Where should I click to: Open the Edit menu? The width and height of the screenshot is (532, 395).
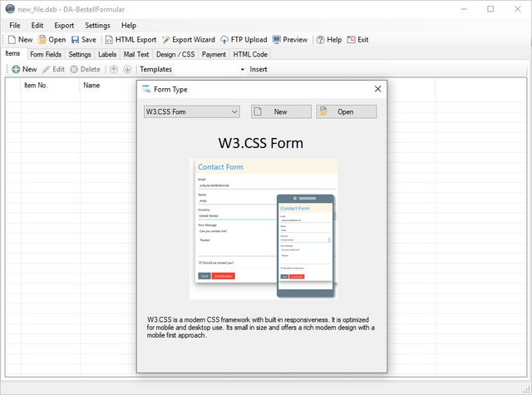(x=37, y=26)
